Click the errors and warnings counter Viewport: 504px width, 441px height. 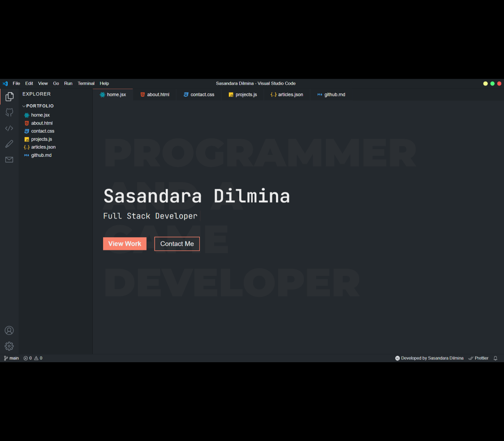[x=33, y=358]
